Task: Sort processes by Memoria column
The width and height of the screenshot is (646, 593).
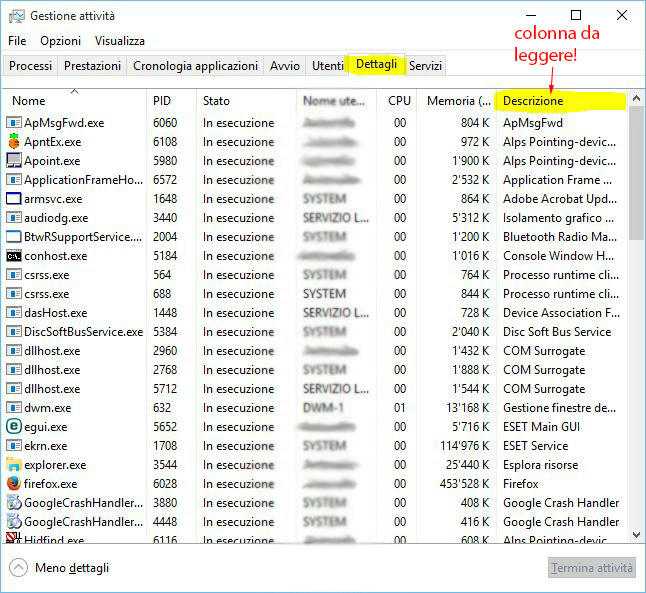Action: pyautogui.click(x=457, y=101)
